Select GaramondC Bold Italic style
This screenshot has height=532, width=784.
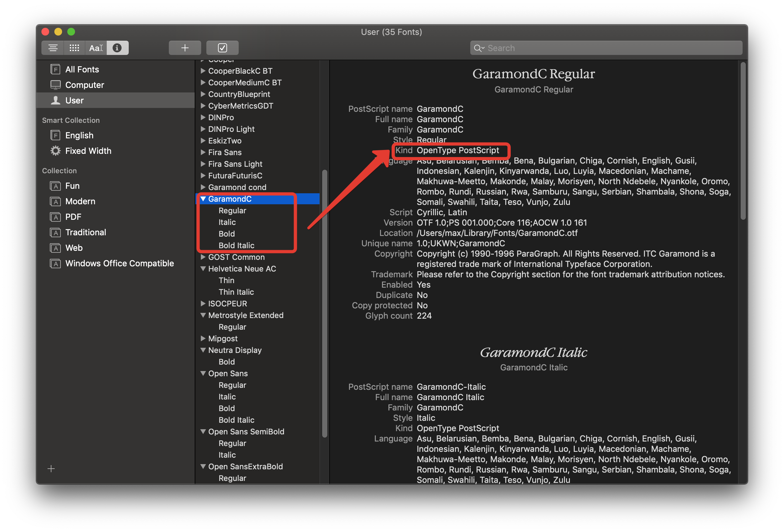coord(236,245)
